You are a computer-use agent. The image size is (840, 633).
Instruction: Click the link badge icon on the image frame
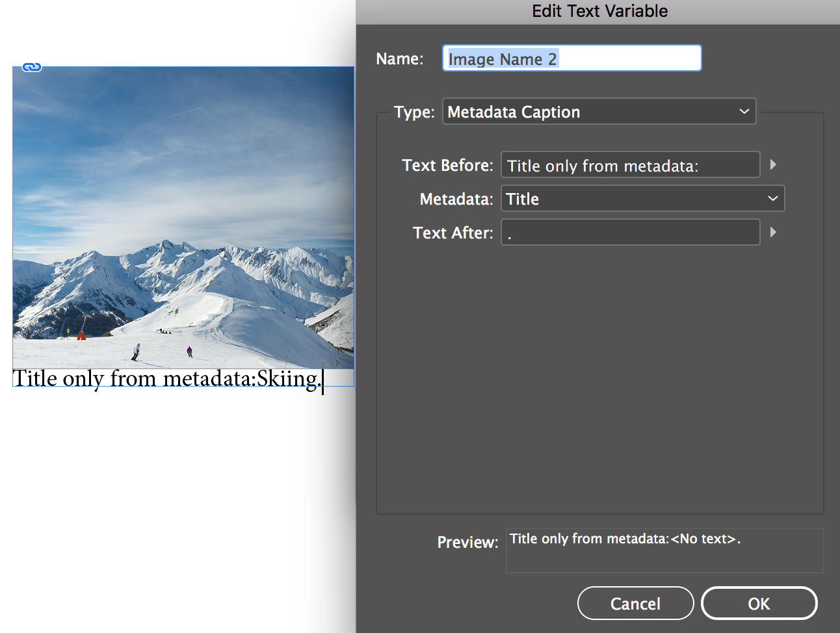[32, 67]
